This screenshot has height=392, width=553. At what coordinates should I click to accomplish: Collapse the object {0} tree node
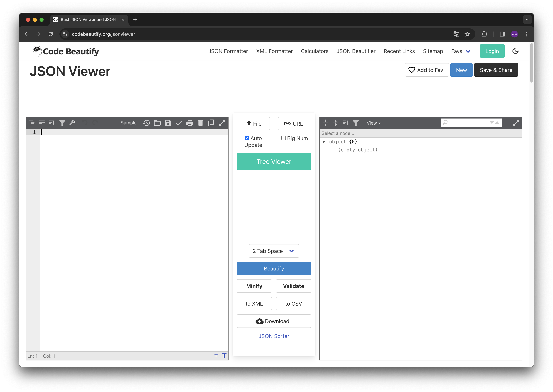click(x=324, y=142)
